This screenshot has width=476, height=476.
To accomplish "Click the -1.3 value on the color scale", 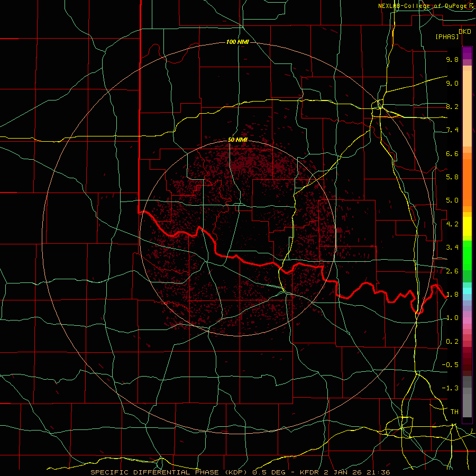I will click(450, 388).
